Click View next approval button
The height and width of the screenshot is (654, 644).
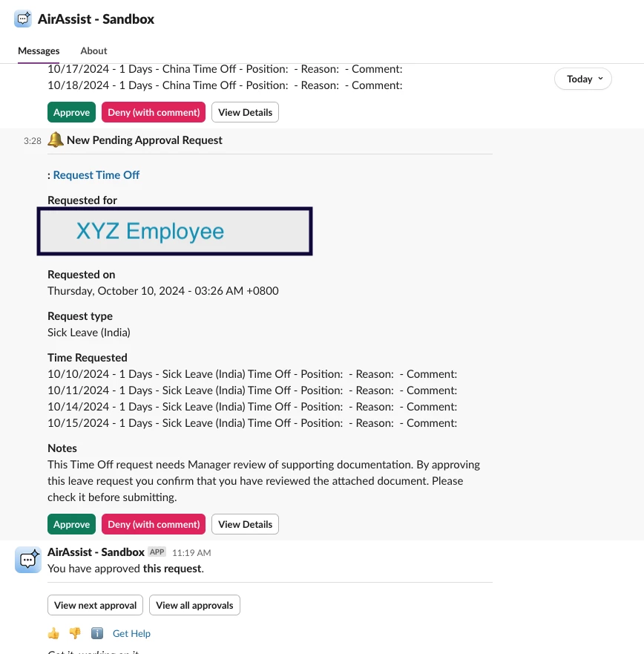[x=95, y=605]
